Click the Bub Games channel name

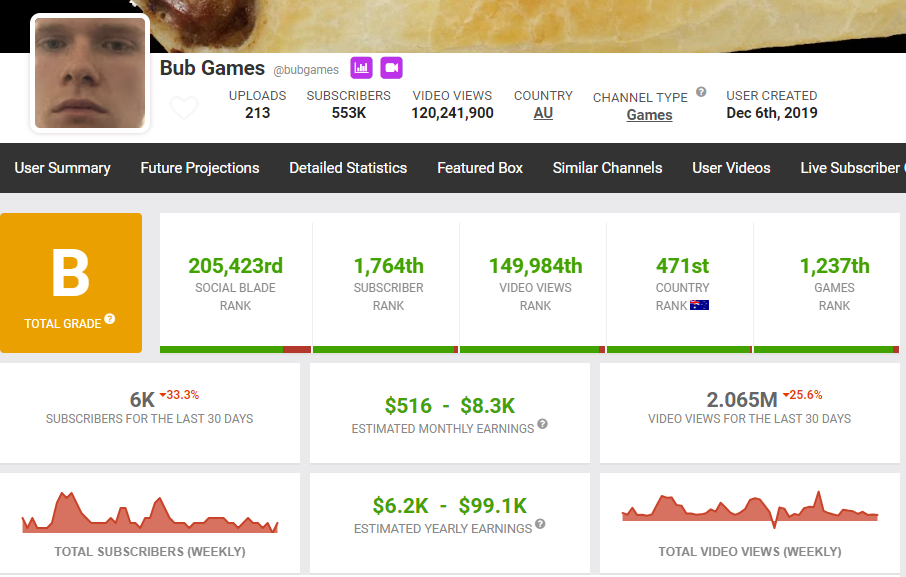pos(212,68)
